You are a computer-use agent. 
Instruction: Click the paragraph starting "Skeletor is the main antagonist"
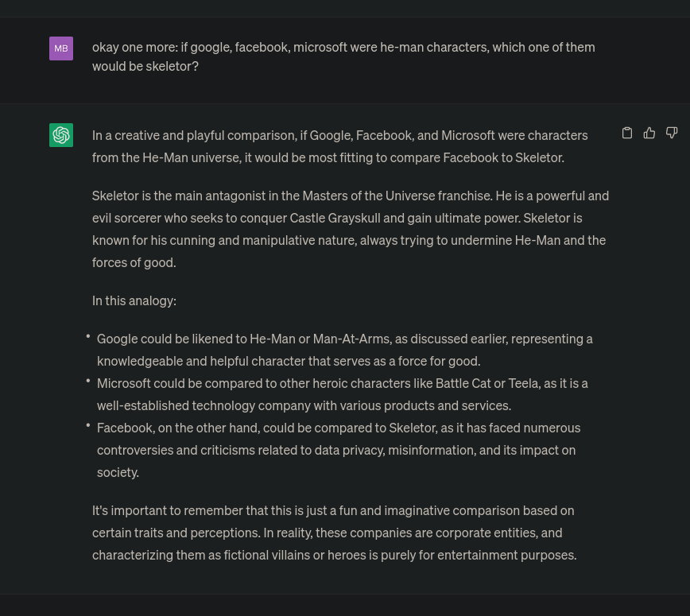point(350,229)
